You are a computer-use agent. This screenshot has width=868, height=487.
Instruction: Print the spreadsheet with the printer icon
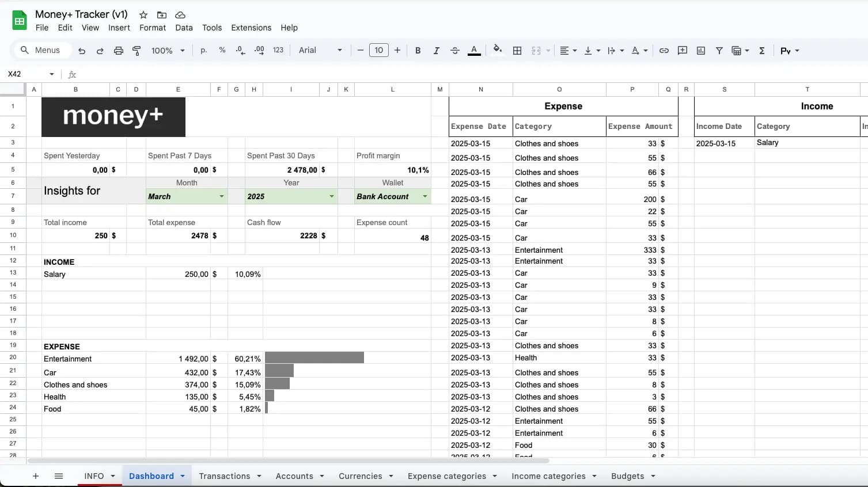click(118, 51)
